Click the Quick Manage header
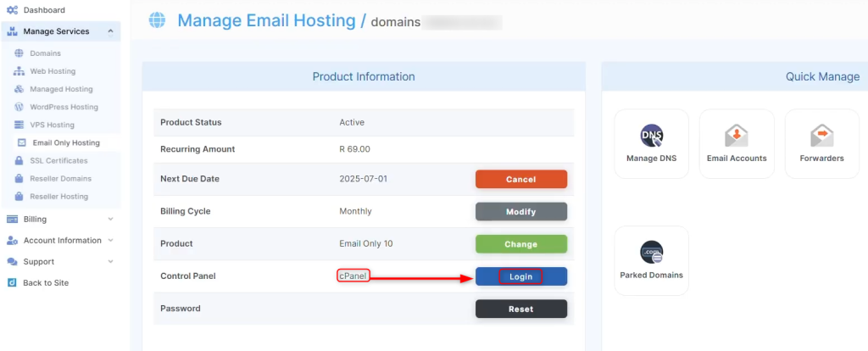 tap(822, 76)
